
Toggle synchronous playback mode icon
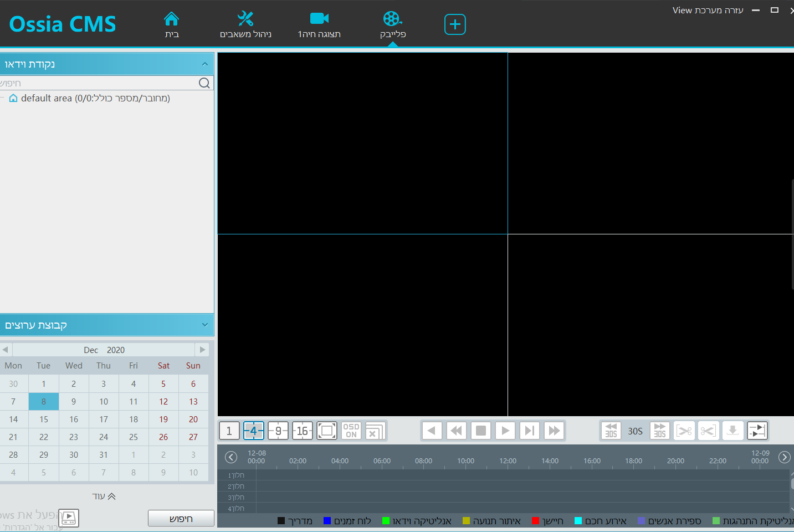(x=757, y=431)
